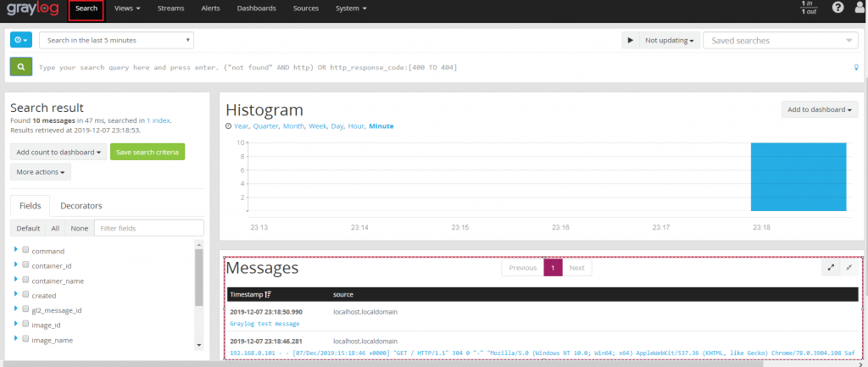The width and height of the screenshot is (868, 367).
Task: Click the blue 23:18 histogram bar
Action: pyautogui.click(x=798, y=176)
